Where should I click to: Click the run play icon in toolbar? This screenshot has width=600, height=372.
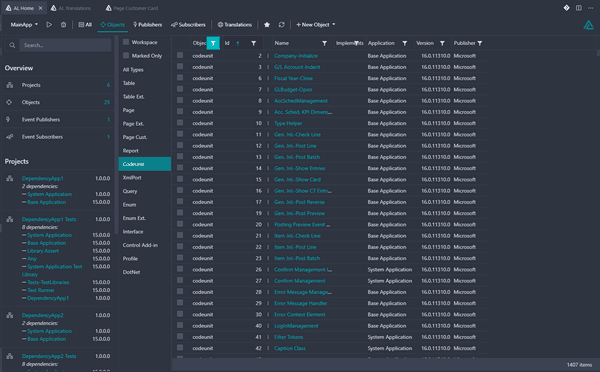[x=49, y=24]
